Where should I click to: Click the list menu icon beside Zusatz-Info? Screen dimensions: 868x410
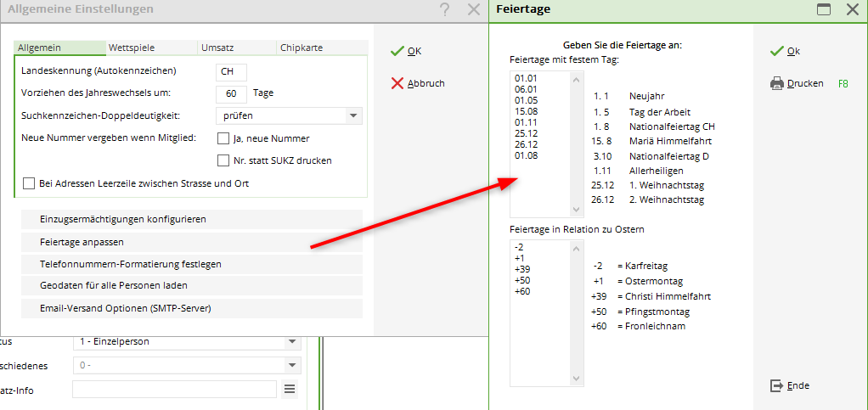pyautogui.click(x=290, y=389)
